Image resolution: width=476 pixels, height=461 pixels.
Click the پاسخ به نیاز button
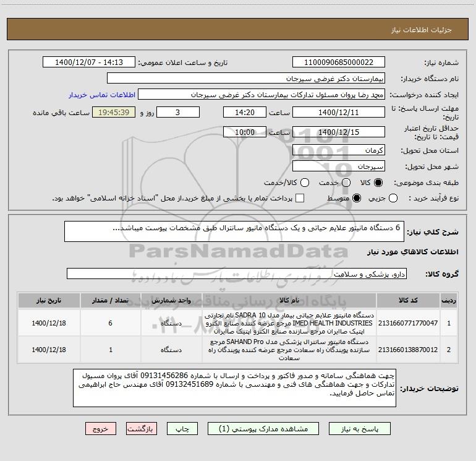[359, 428]
